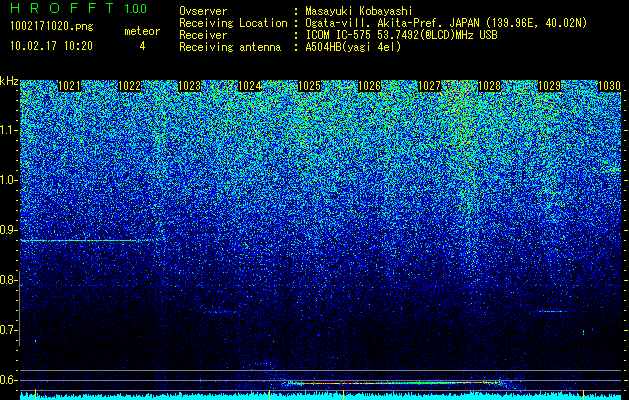Screen dimensions: 629x400
Task: Click the 1028 time label
Action: [490, 86]
